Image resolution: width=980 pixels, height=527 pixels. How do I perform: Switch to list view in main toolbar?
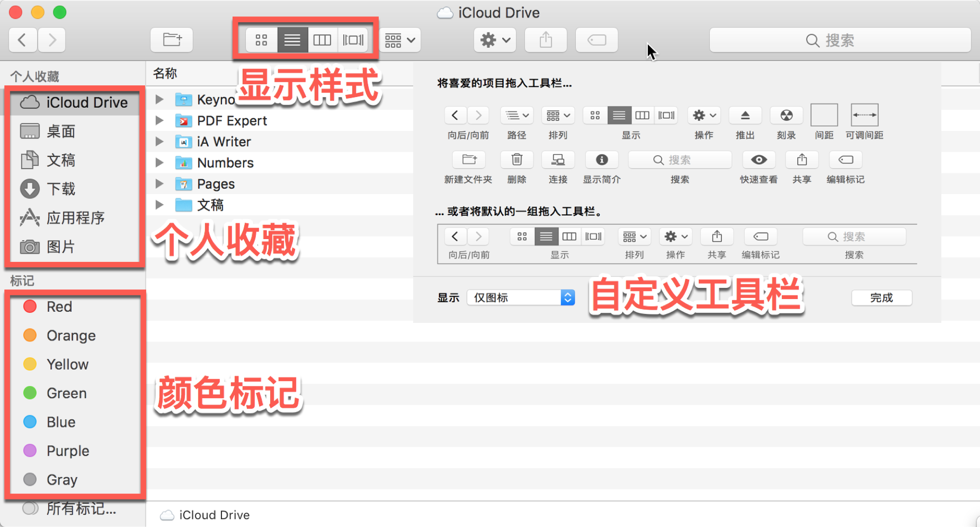pyautogui.click(x=292, y=40)
